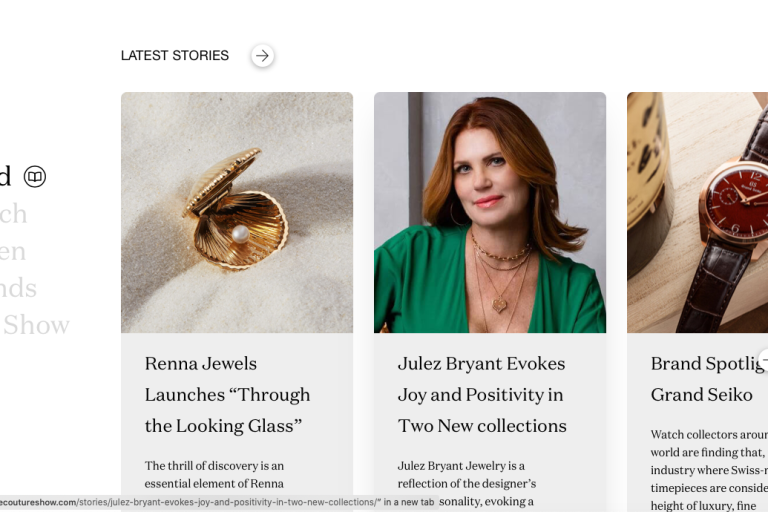Image resolution: width=768 pixels, height=512 pixels.
Task: Open the woman in green blouse photo
Action: pos(490,212)
